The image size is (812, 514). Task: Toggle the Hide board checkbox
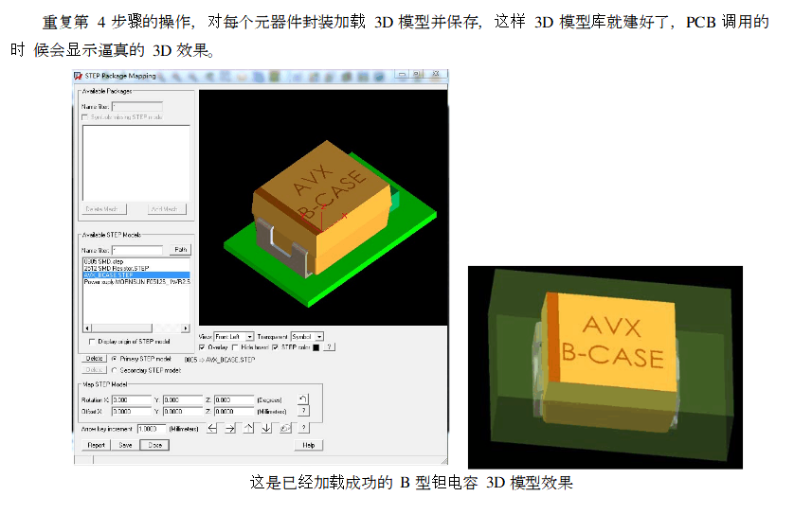(x=235, y=347)
